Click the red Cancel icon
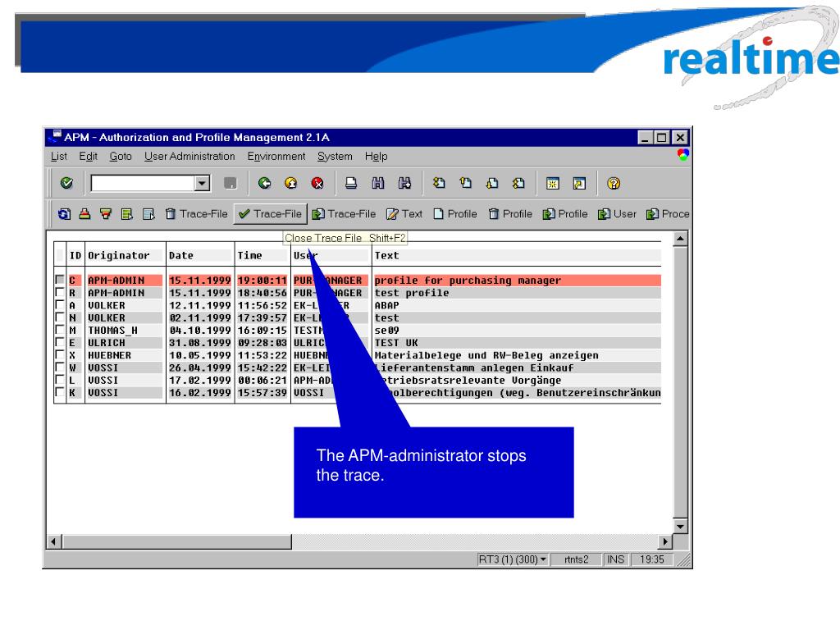 click(317, 183)
